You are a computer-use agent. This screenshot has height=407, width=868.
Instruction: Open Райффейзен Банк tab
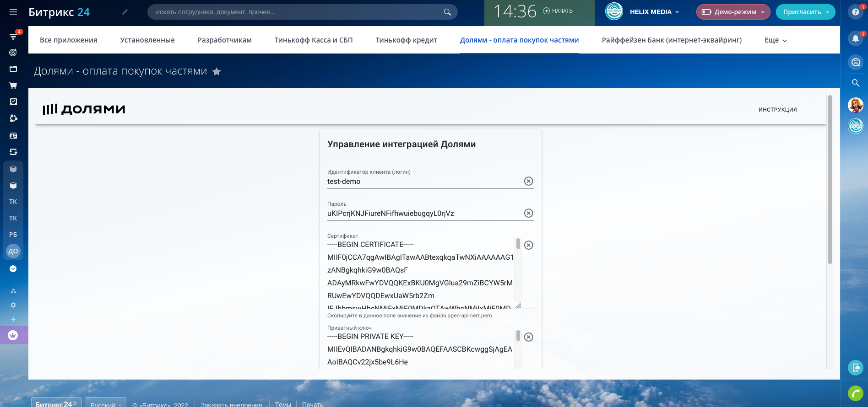pyautogui.click(x=672, y=40)
